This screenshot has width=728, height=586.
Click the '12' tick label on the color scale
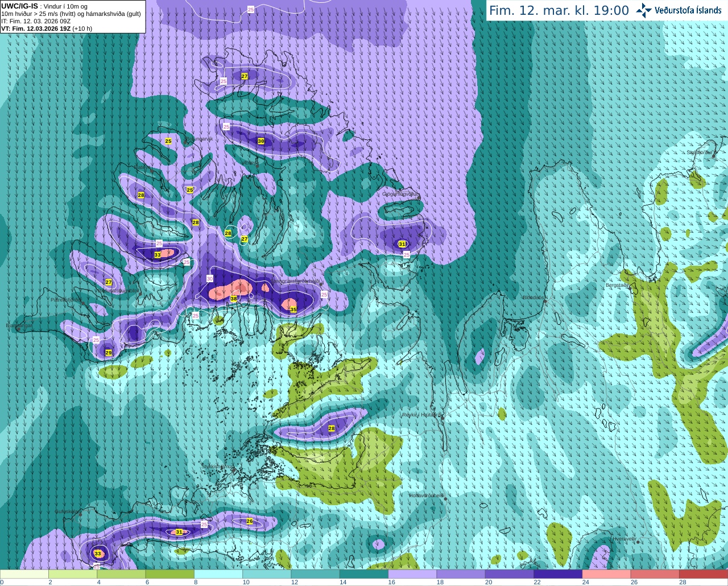click(295, 583)
